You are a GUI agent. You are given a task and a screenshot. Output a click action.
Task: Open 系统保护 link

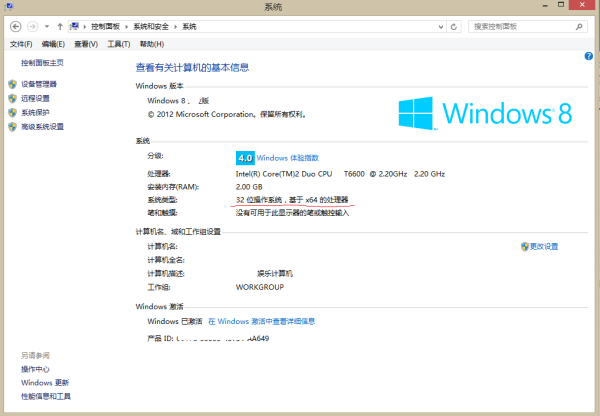35,113
